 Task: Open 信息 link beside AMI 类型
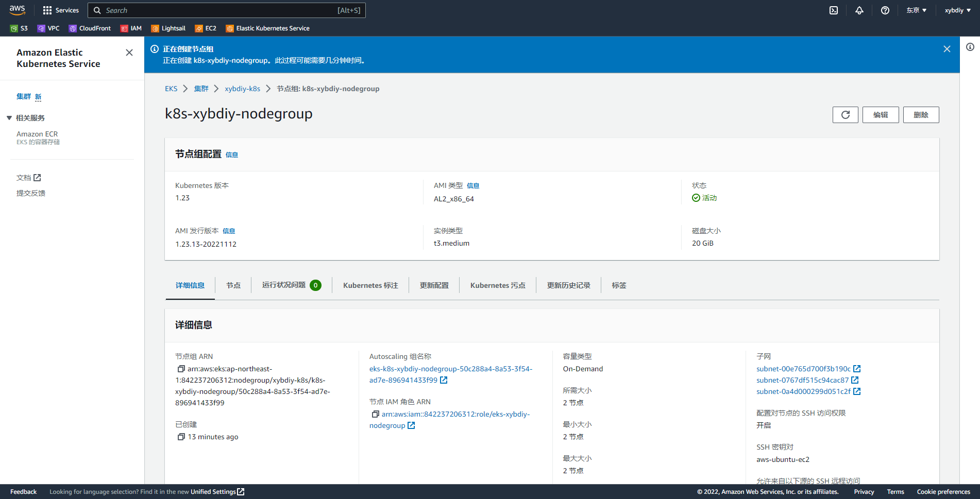click(x=473, y=185)
